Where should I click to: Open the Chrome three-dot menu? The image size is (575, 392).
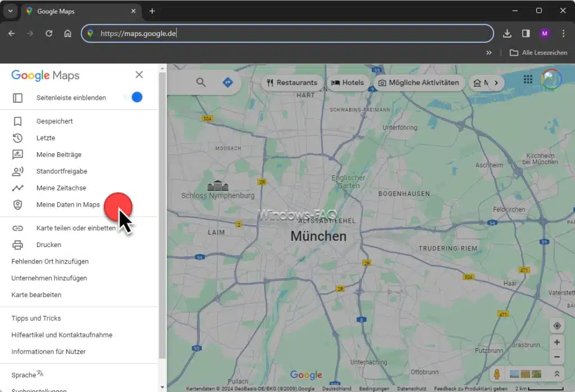[563, 33]
